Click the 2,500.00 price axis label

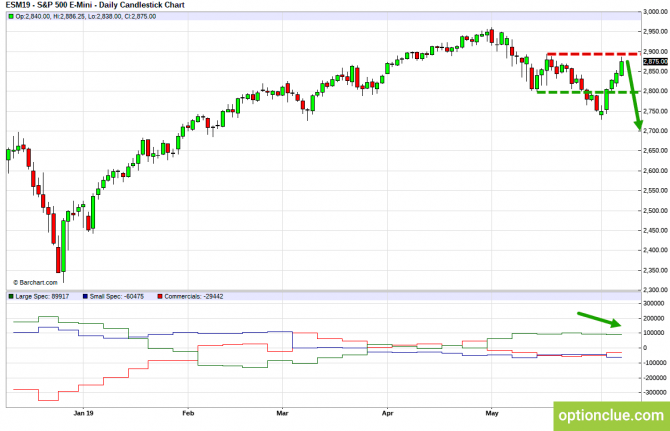point(655,211)
